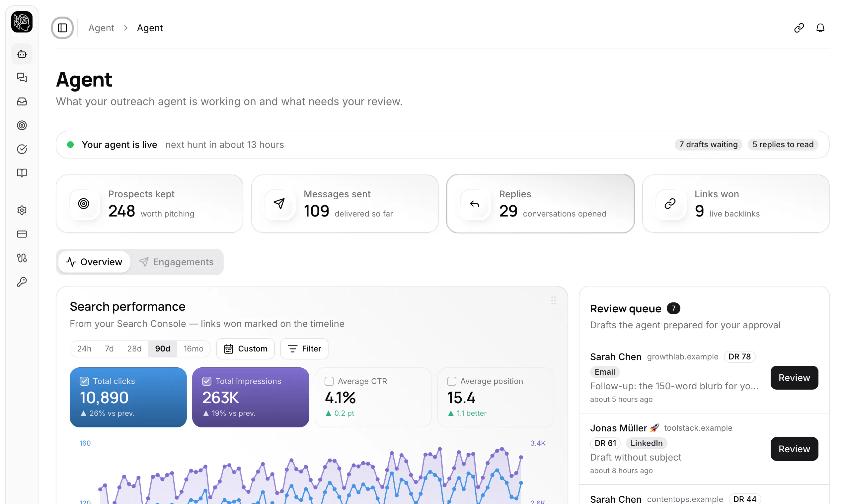Open the open-book sidebar icon
This screenshot has height=504, width=843.
point(22,173)
